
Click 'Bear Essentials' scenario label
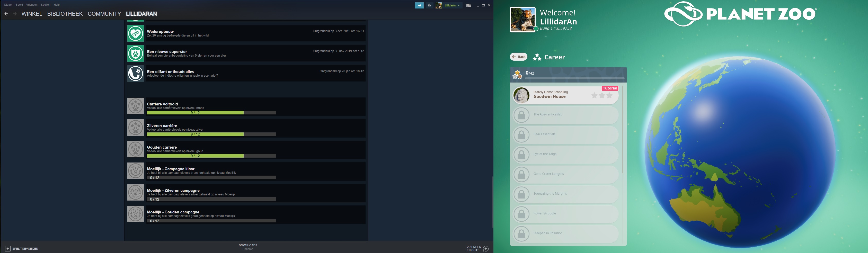pyautogui.click(x=544, y=134)
